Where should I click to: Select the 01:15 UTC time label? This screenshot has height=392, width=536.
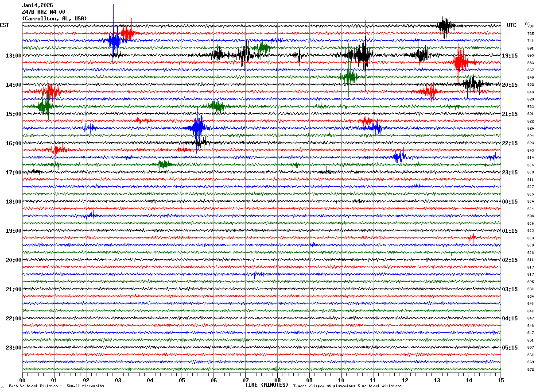(510, 231)
